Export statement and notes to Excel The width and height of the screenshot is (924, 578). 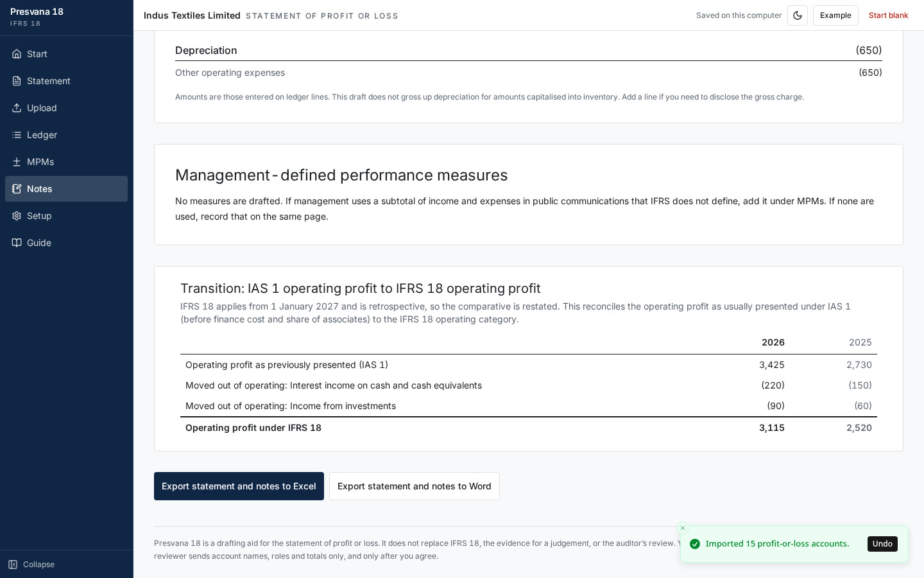coord(239,486)
